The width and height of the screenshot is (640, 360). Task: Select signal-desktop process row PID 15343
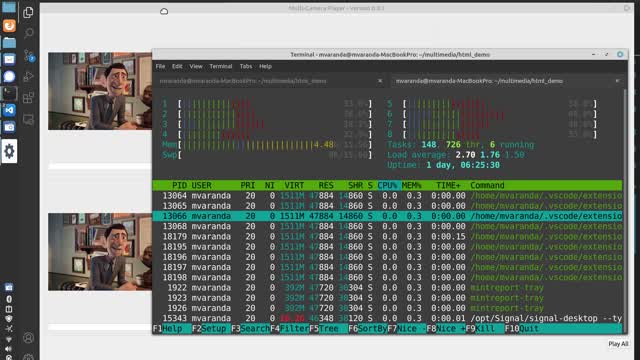pyautogui.click(x=387, y=318)
